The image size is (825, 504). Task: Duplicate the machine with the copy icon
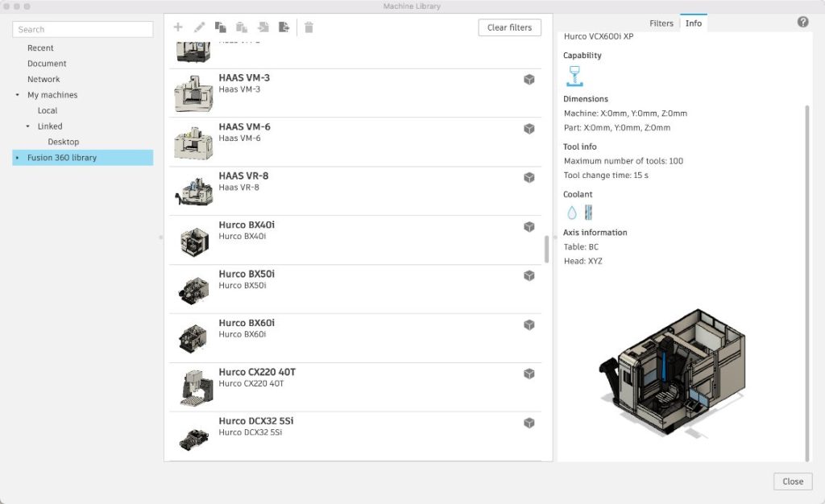[x=219, y=27]
